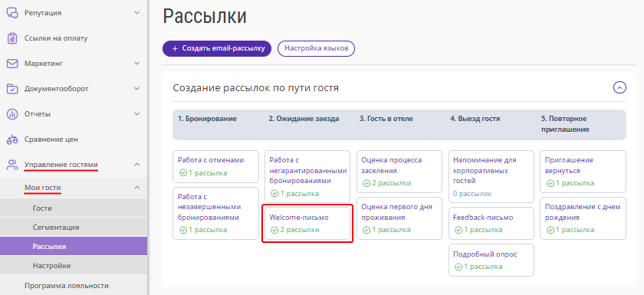Image resolution: width=644 pixels, height=295 pixels.
Task: Click the Репутация chat bubble icon
Action: tap(12, 13)
